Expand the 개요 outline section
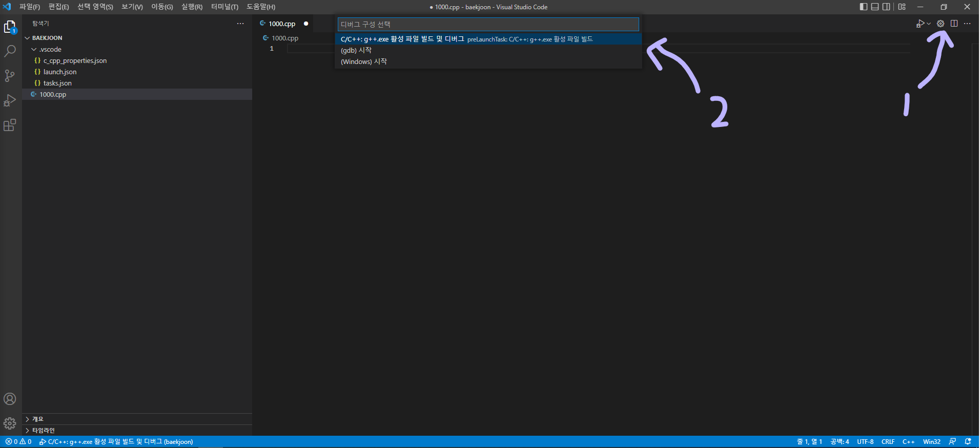 click(137, 419)
